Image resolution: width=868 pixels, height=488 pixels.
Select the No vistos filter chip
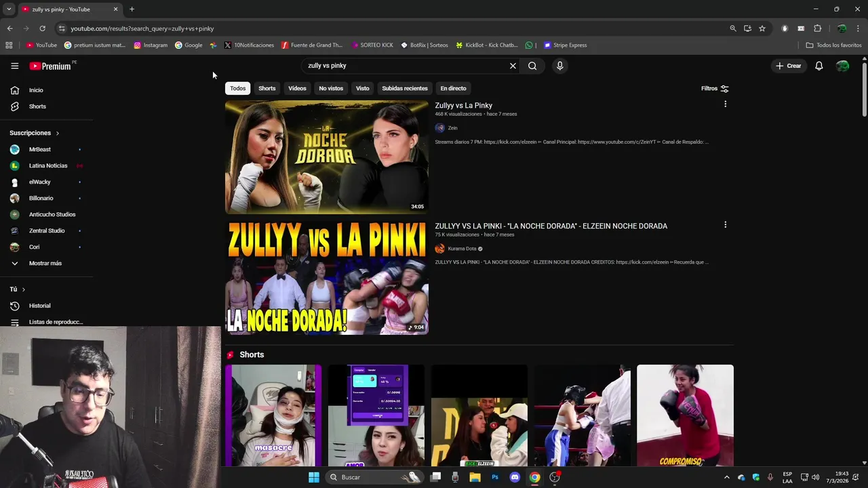331,88
